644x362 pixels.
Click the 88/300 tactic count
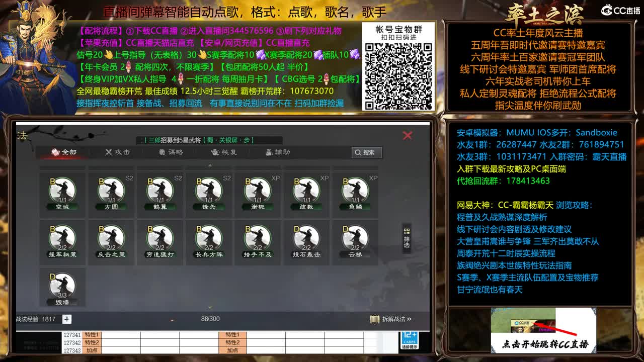pos(210,319)
